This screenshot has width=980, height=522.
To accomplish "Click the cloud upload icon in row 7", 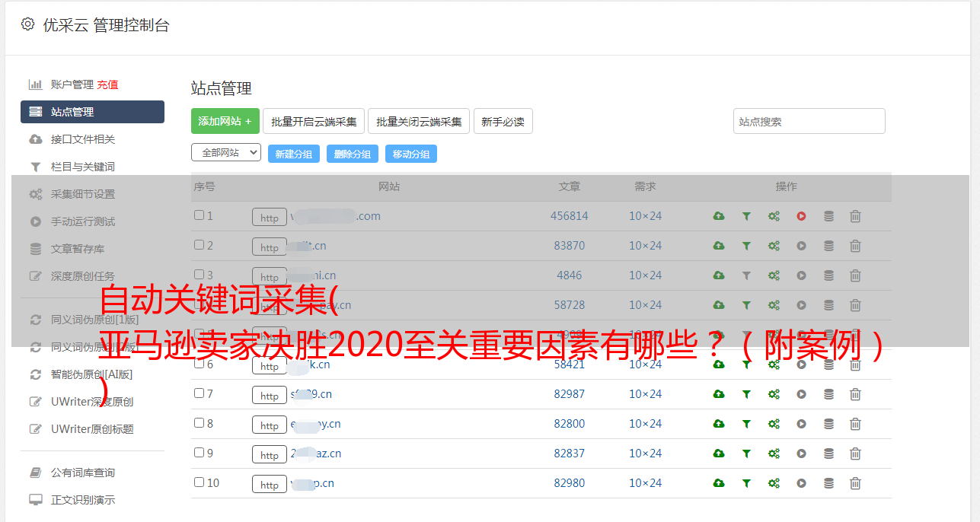I will pyautogui.click(x=719, y=394).
